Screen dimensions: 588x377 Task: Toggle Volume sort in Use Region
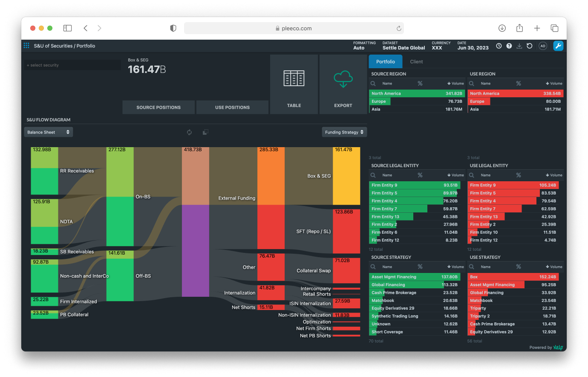click(x=554, y=84)
